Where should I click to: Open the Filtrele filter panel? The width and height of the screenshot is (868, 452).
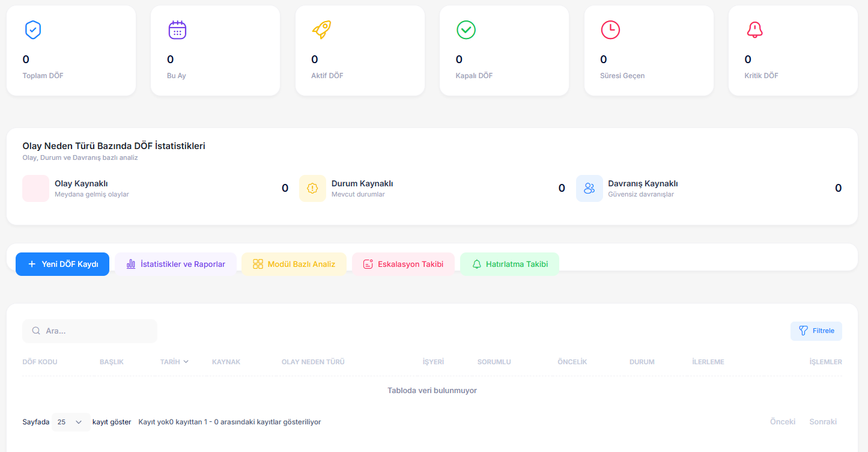coord(816,331)
